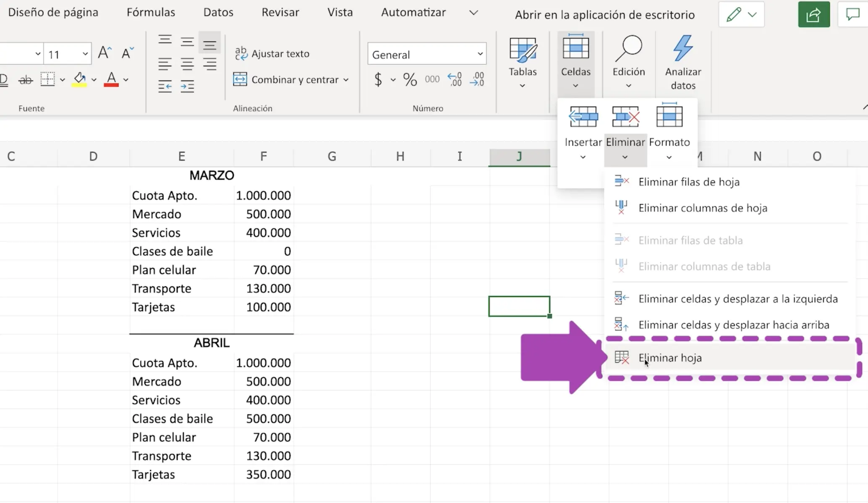Click the increase indent icon
The height and width of the screenshot is (503, 868).
point(187,86)
